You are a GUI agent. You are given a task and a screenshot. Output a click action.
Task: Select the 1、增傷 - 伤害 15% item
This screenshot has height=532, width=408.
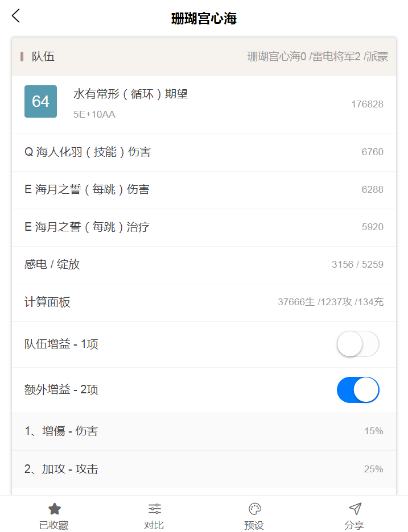coord(204,431)
